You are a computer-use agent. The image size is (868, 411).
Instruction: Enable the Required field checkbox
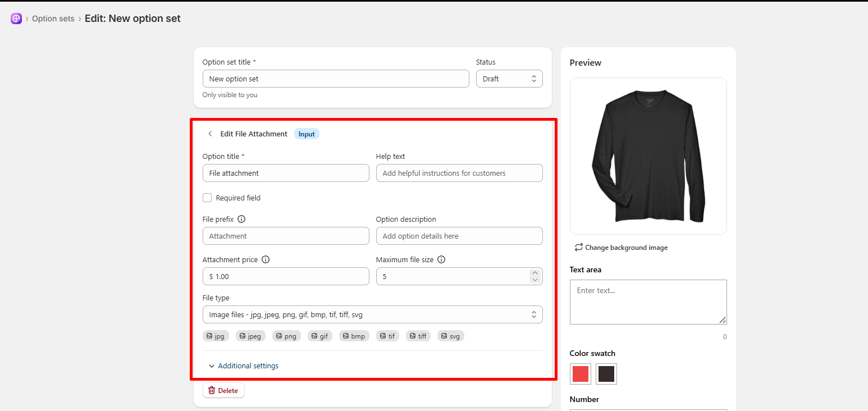[x=207, y=198]
